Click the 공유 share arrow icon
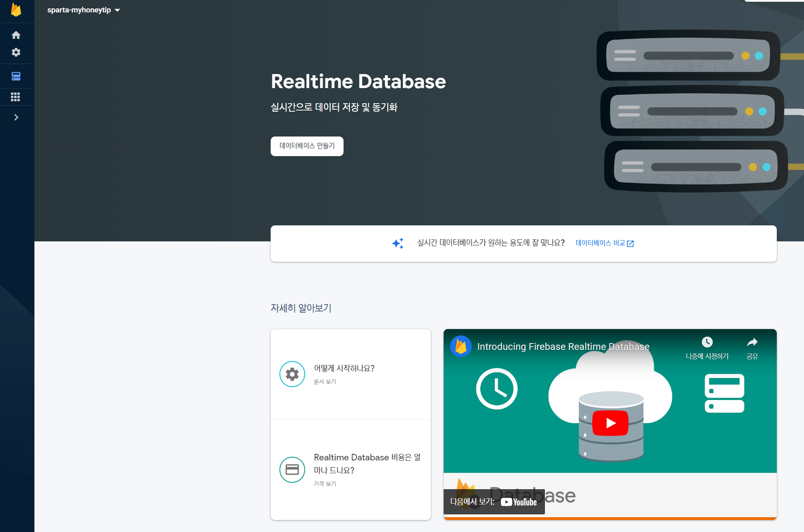804x532 pixels. pyautogui.click(x=752, y=342)
